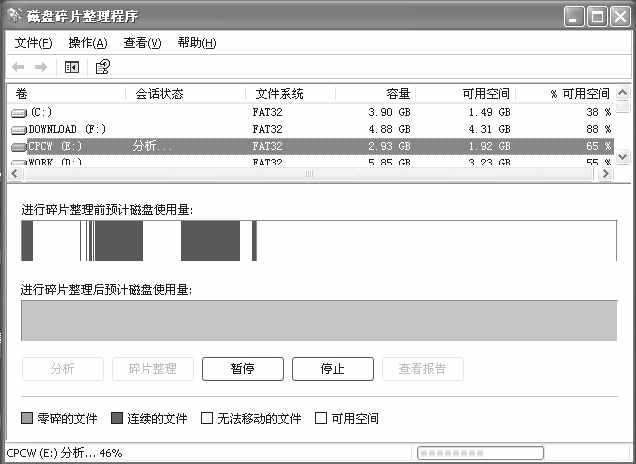The image size is (636, 464).
Task: Click the 停止 button
Action: (x=333, y=369)
